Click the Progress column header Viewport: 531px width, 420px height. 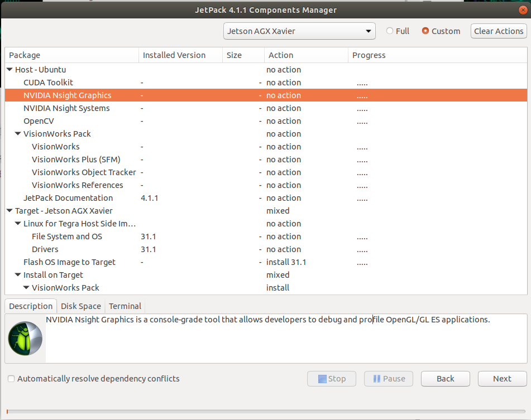coord(438,55)
